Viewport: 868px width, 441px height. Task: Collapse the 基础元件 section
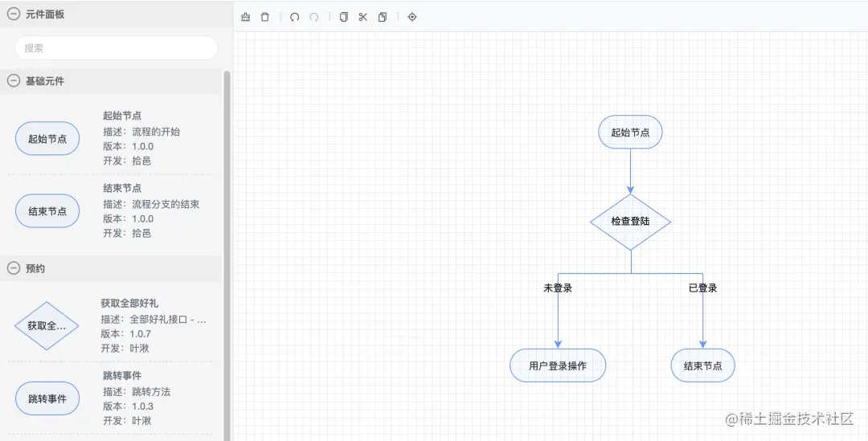tap(14, 81)
